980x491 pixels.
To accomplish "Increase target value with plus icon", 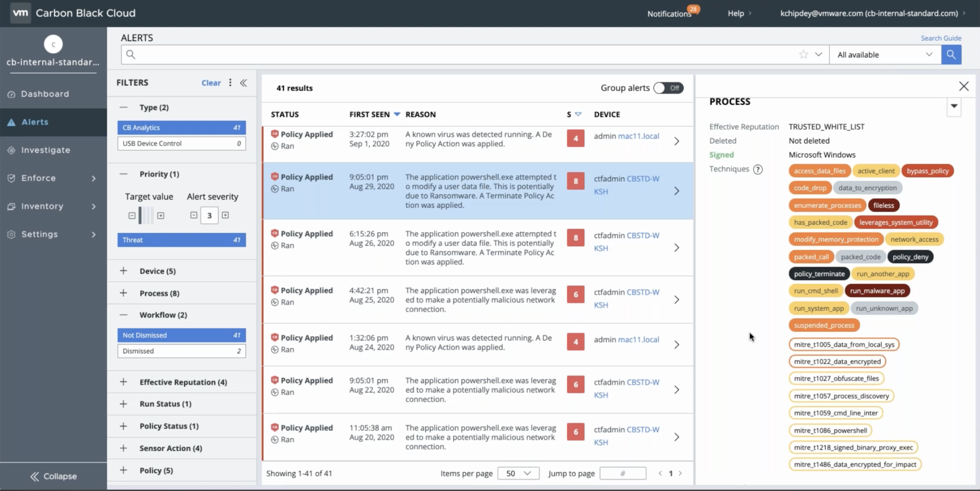I will 161,215.
